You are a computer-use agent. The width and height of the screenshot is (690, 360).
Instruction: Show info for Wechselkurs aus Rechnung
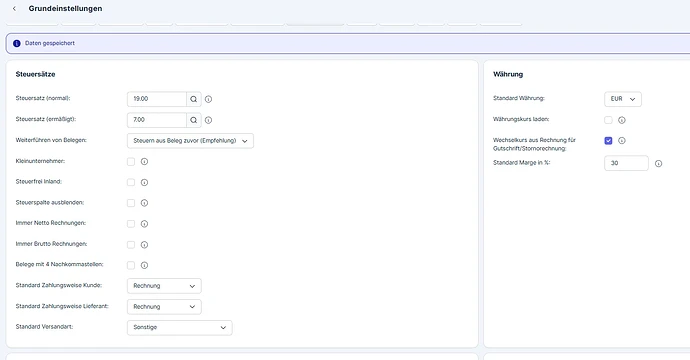click(x=622, y=140)
